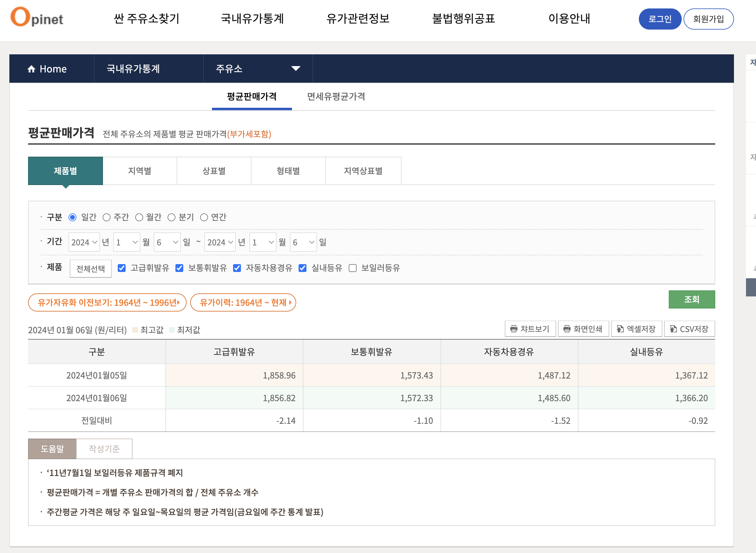Uncheck the 고급휘발유 checkbox

coord(122,268)
